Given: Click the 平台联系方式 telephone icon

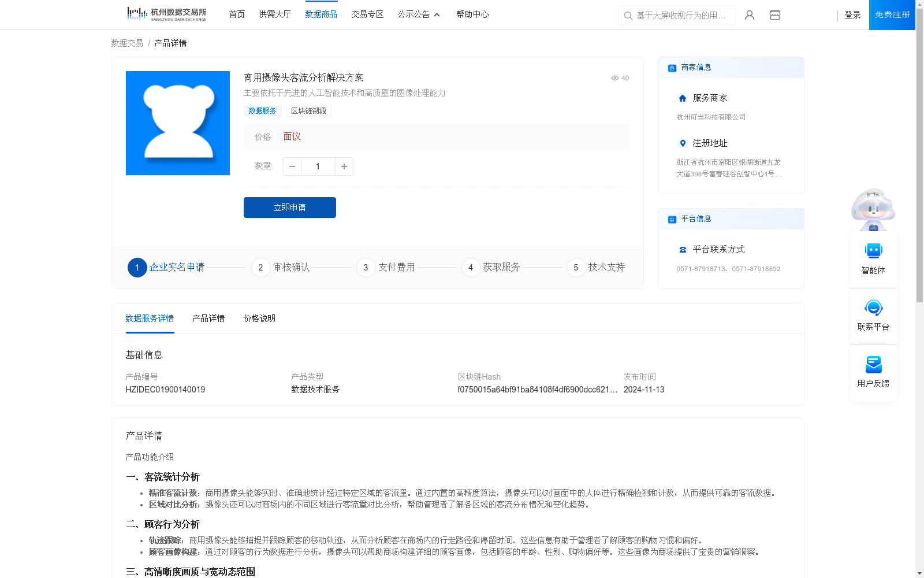Looking at the screenshot, I should [683, 250].
